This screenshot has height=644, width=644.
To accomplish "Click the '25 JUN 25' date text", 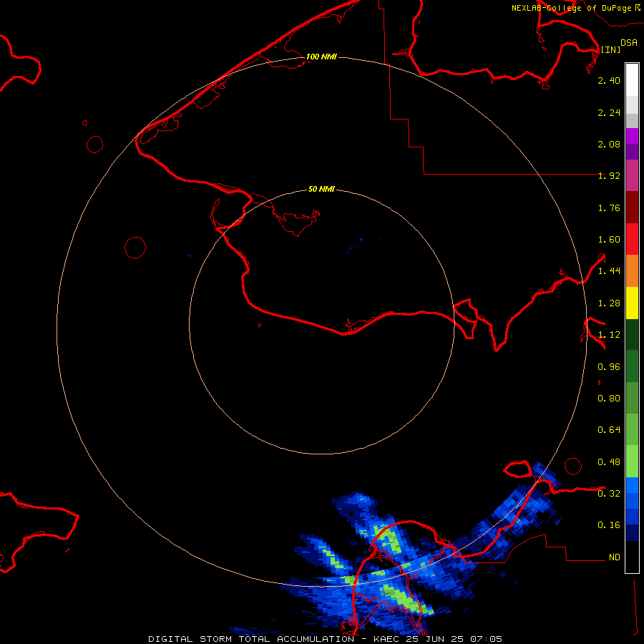I will (435, 639).
